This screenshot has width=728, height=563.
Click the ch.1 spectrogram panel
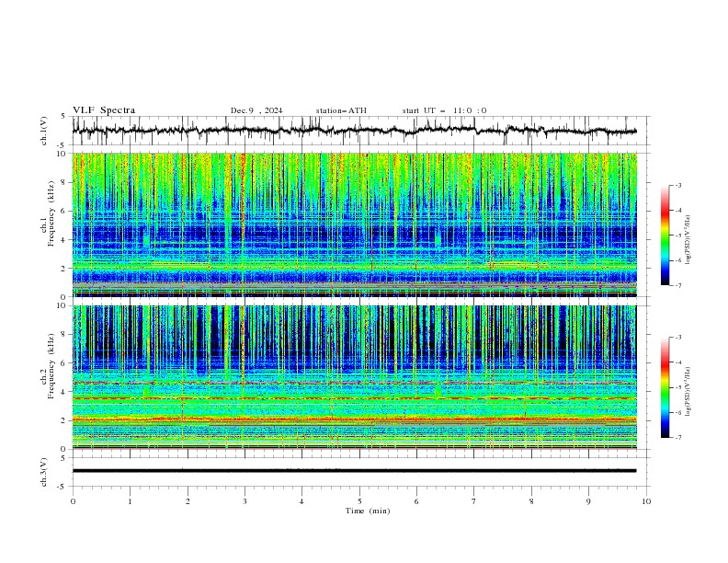tap(354, 224)
